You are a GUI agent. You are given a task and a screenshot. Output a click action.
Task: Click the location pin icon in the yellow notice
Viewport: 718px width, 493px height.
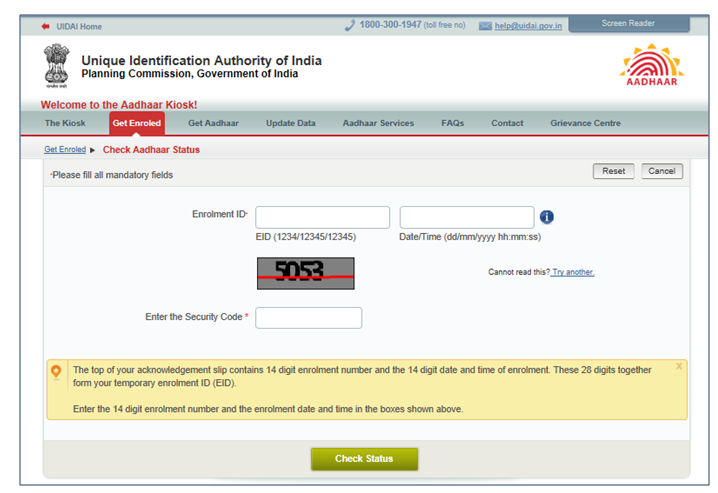(x=56, y=372)
